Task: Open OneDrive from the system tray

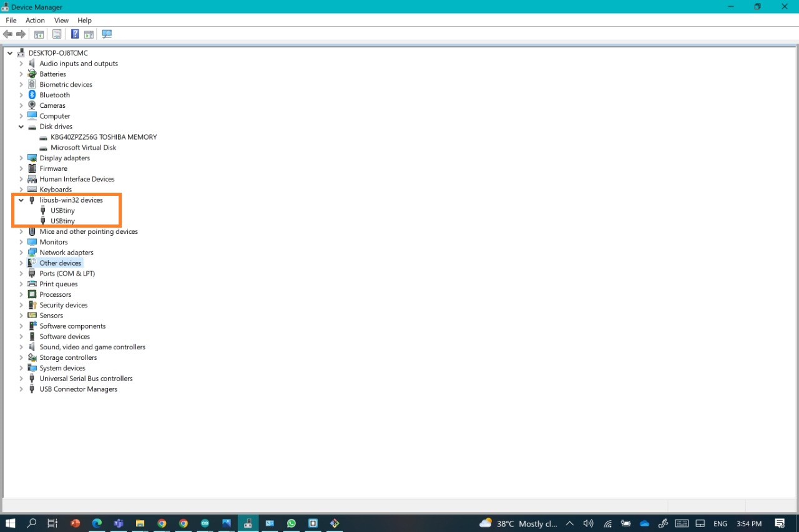Action: [x=645, y=523]
